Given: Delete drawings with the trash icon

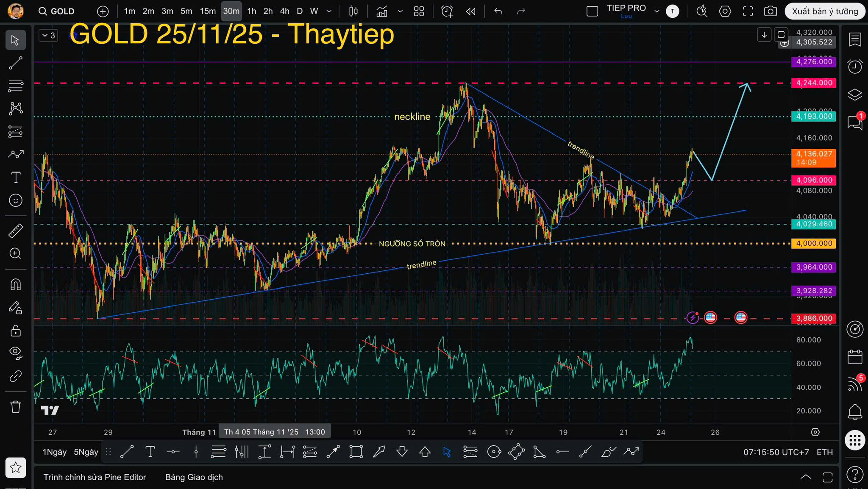Looking at the screenshot, I should click(x=16, y=407).
